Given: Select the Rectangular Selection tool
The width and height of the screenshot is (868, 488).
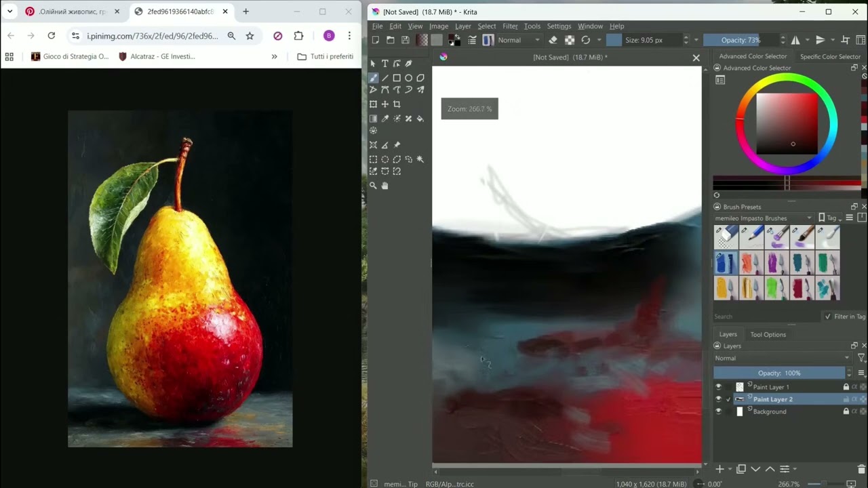Looking at the screenshot, I should 374,160.
